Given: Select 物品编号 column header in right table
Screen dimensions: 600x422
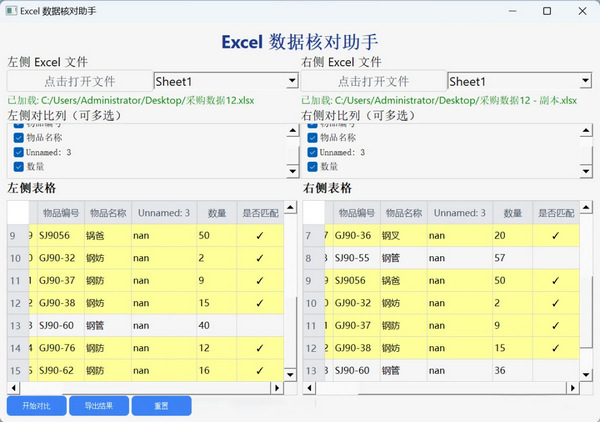Looking at the screenshot, I should (357, 213).
